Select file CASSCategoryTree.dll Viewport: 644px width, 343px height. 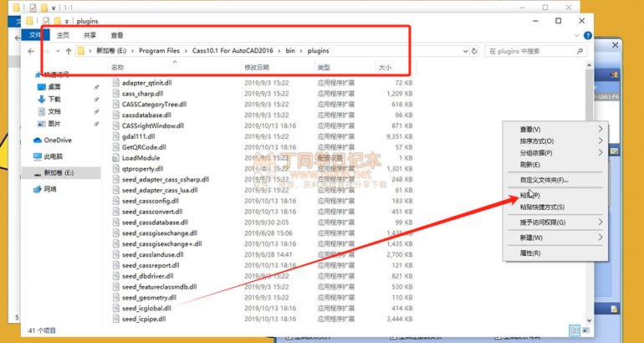coord(154,105)
